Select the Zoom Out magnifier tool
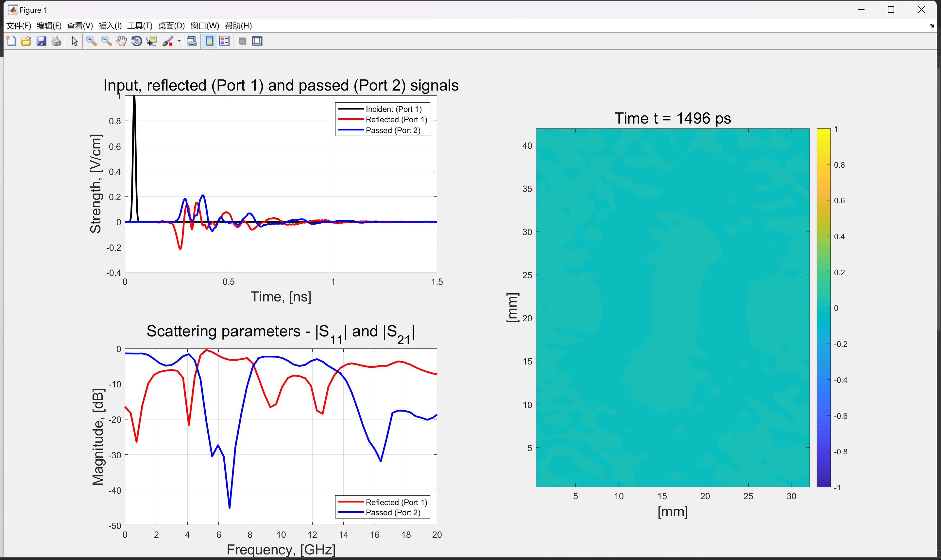This screenshot has height=560, width=941. click(106, 41)
